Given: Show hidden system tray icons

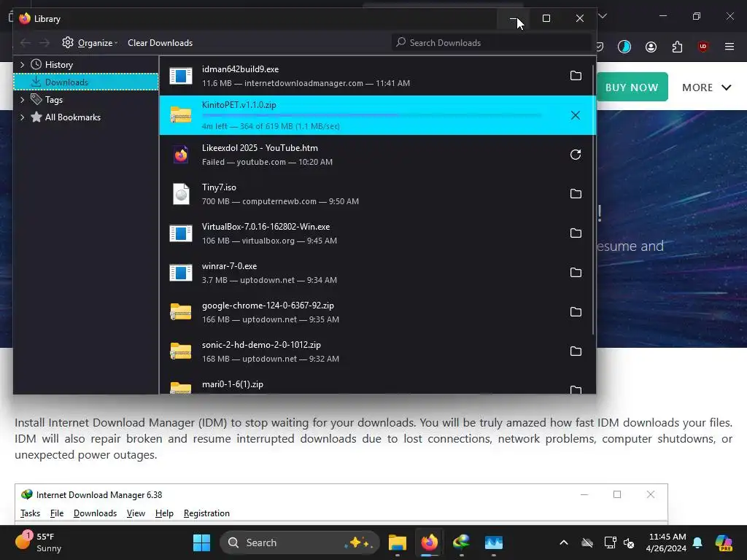Looking at the screenshot, I should pos(564,542).
